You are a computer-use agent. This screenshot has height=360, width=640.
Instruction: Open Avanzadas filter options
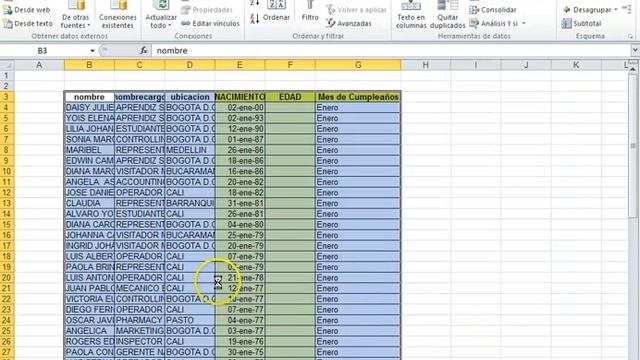[349, 24]
